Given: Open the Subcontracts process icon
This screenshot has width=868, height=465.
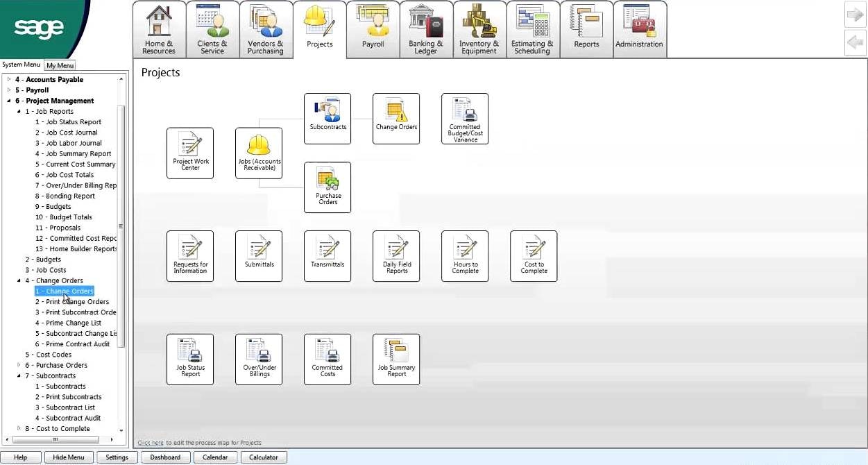Looking at the screenshot, I should coord(327,118).
